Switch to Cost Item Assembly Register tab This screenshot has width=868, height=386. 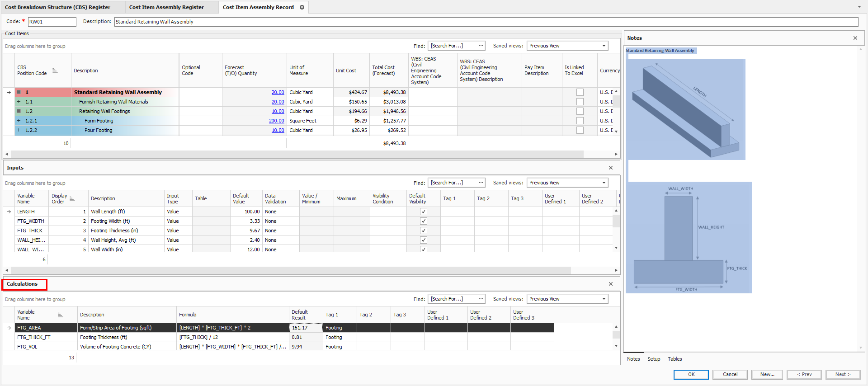[166, 7]
